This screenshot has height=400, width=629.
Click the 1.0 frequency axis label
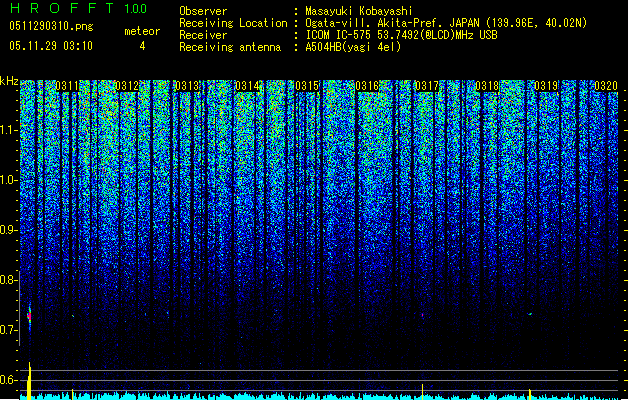click(x=9, y=180)
